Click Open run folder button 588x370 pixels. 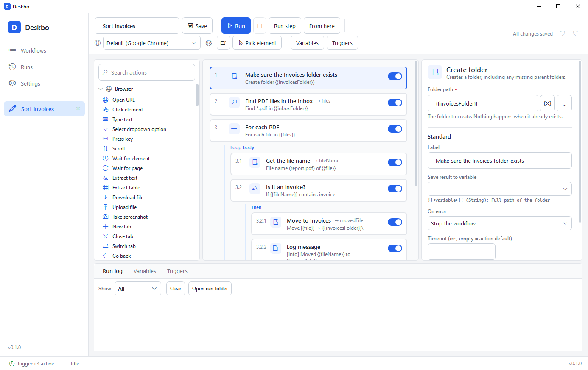tap(210, 289)
